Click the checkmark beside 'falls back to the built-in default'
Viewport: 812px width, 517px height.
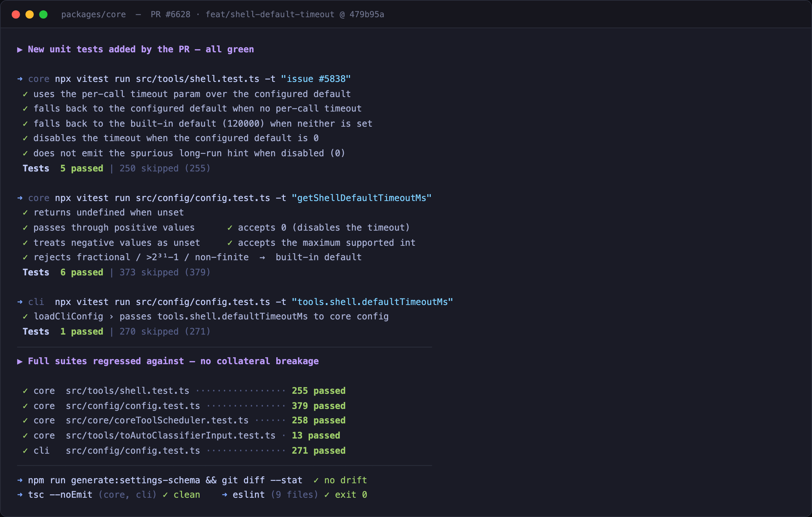click(x=25, y=124)
